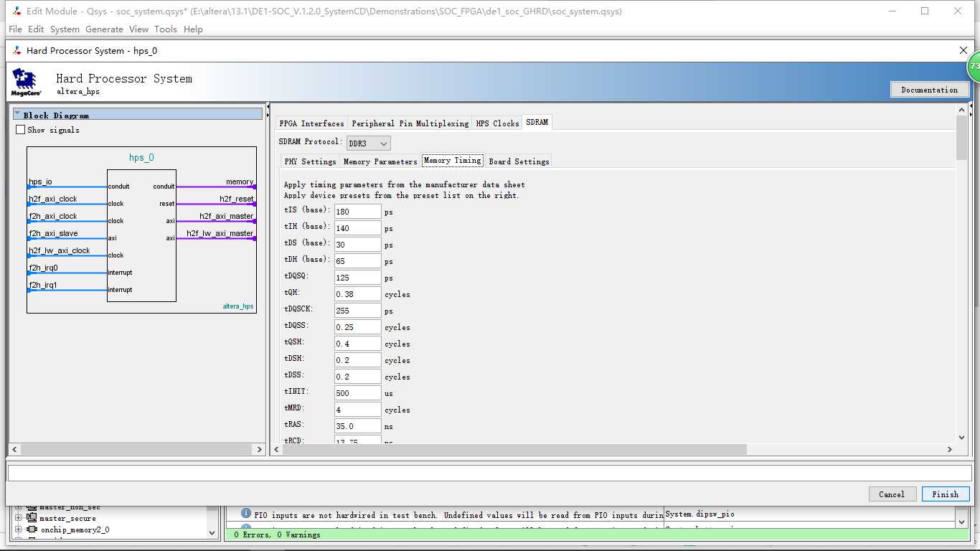Click the Qsys messages scrollbar down arrow
This screenshot has height=551, width=980.
[x=962, y=522]
